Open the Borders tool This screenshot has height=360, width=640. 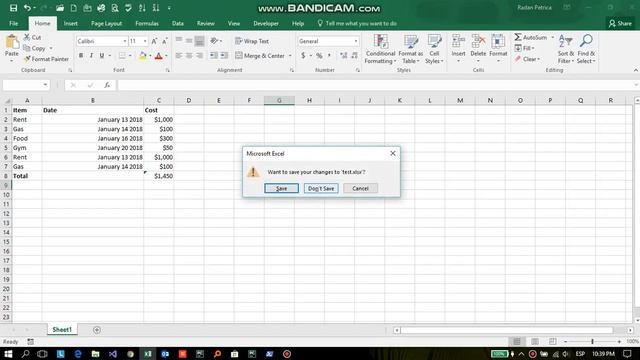(122, 56)
